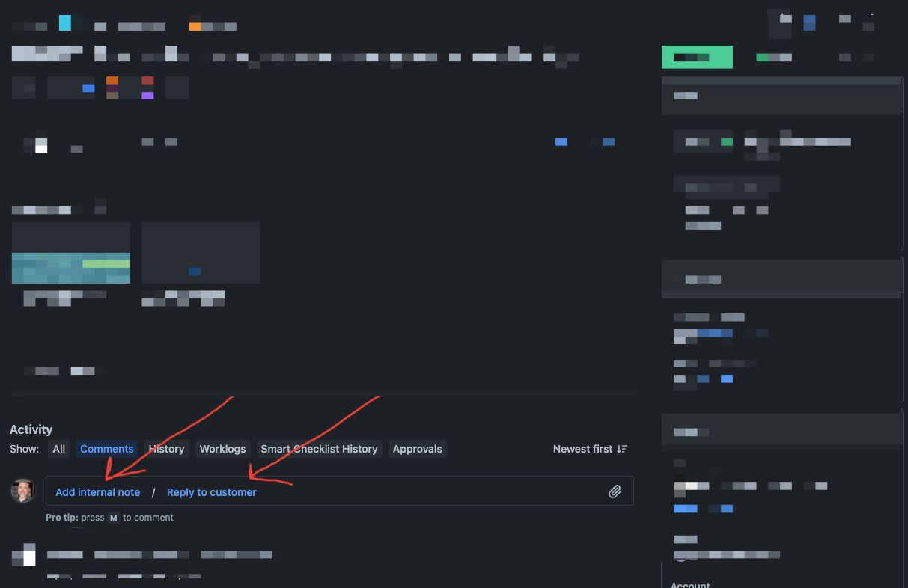Select the Comments activity filter
The width and height of the screenshot is (908, 588).
pyautogui.click(x=106, y=449)
